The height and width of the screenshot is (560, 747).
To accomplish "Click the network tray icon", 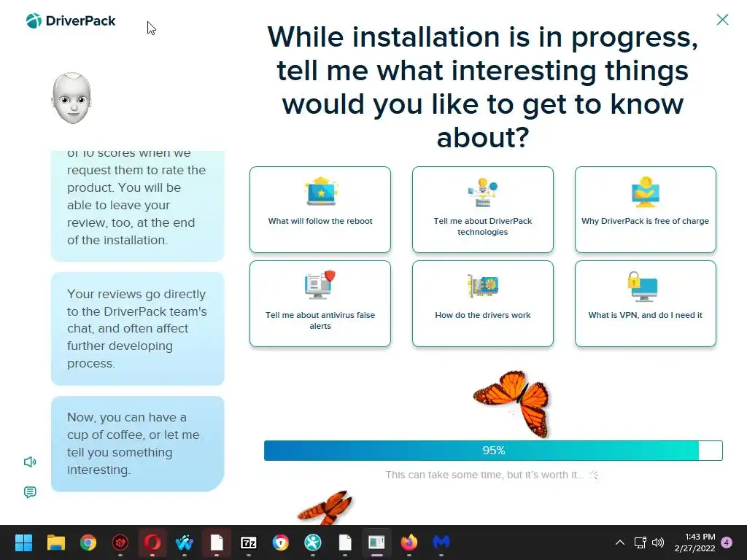I will click(640, 542).
